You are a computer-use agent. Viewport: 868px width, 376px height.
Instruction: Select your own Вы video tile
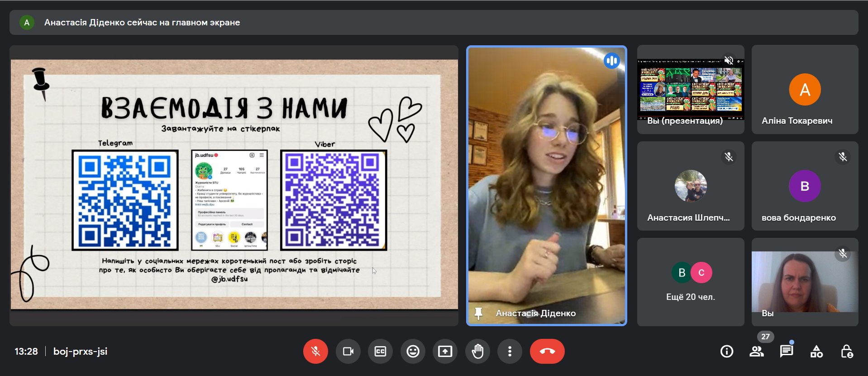tap(805, 282)
